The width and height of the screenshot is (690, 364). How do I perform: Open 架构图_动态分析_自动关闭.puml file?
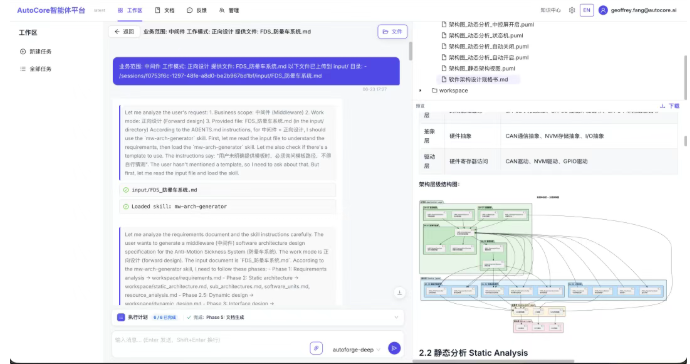point(485,47)
